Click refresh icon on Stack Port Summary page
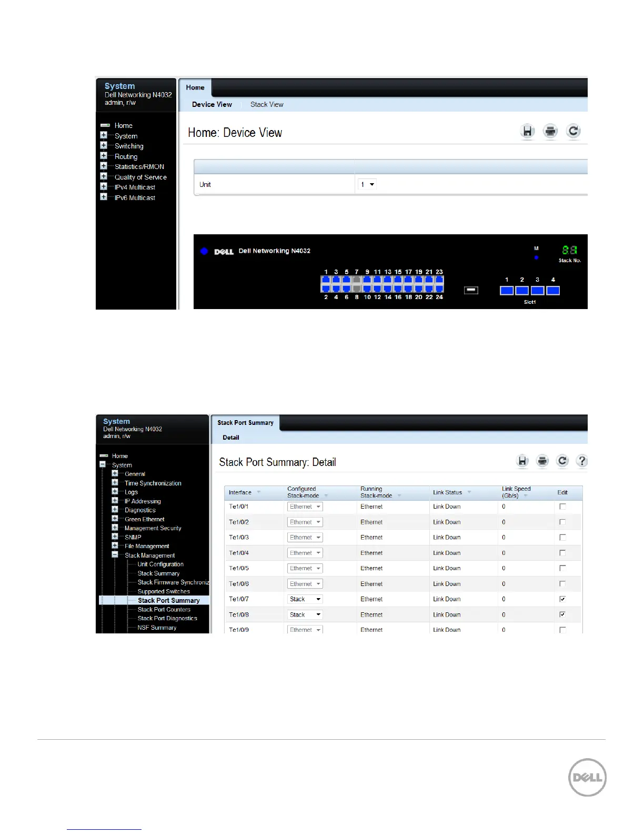Viewport: 644px width, 834px height. click(562, 461)
